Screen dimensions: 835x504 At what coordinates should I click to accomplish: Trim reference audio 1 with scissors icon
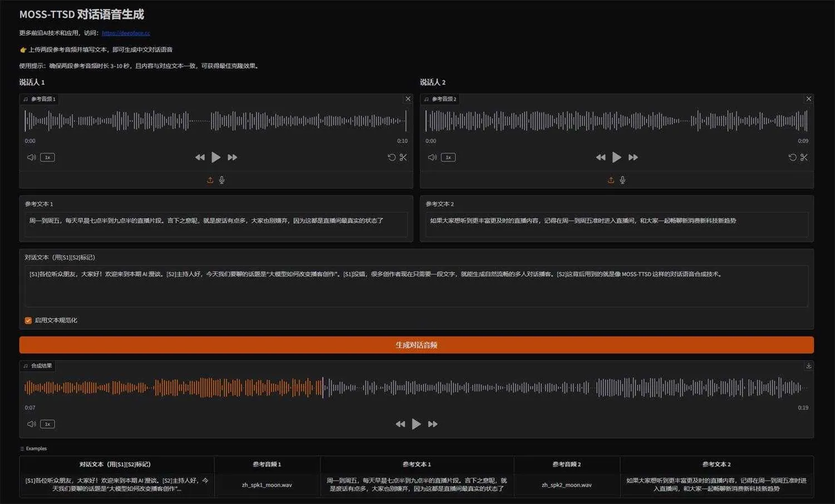click(x=404, y=157)
